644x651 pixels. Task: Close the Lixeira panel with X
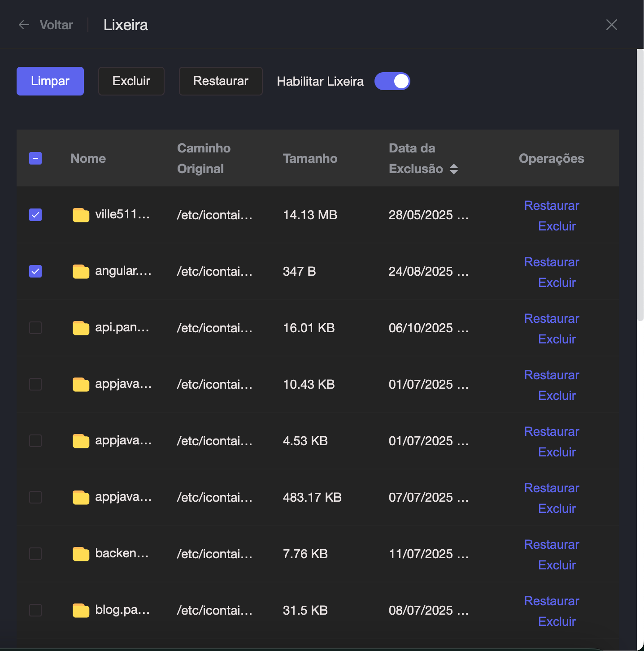click(x=611, y=25)
